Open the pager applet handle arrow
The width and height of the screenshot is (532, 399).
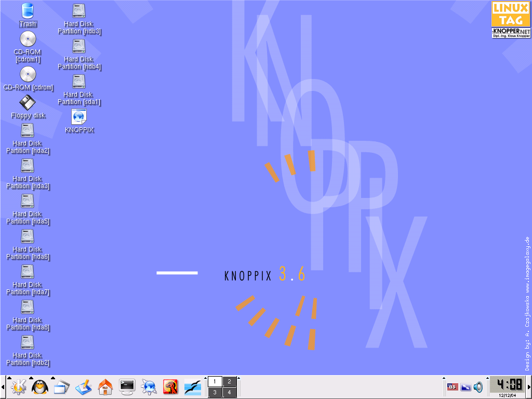[205, 378]
